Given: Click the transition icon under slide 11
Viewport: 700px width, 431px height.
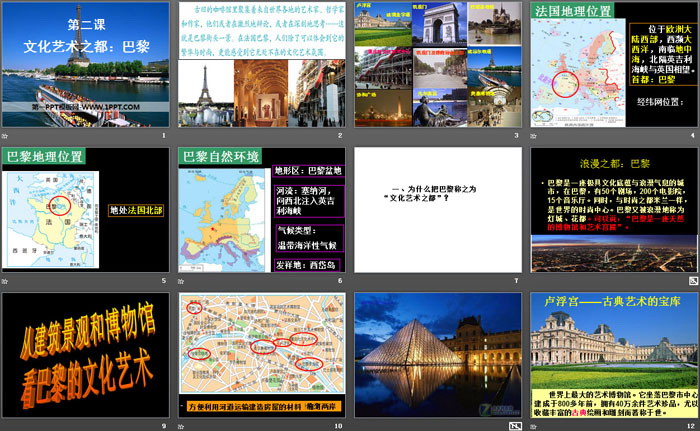Looking at the screenshot, I should [x=514, y=425].
